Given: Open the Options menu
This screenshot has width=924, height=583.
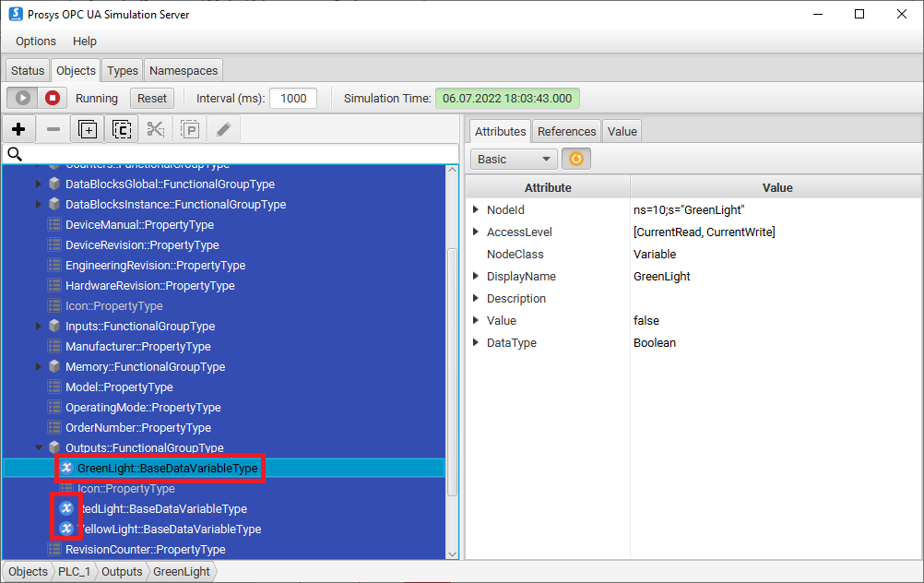Looking at the screenshot, I should point(36,42).
